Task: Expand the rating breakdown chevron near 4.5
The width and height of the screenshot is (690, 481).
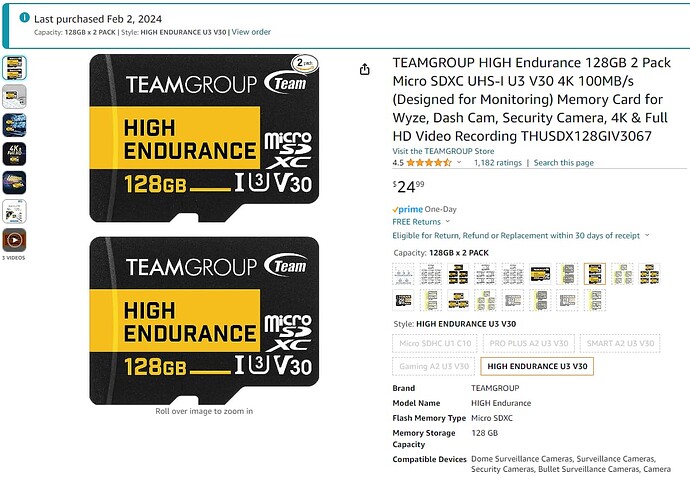Action: pos(459,162)
